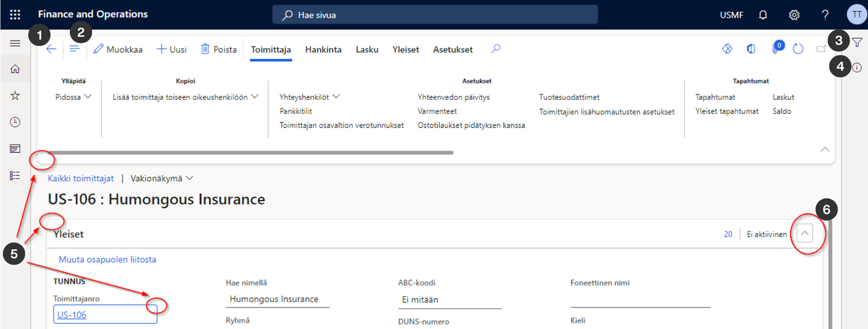The height and width of the screenshot is (329, 868).
Task: Go to the Home sidebar icon
Action: (x=15, y=69)
